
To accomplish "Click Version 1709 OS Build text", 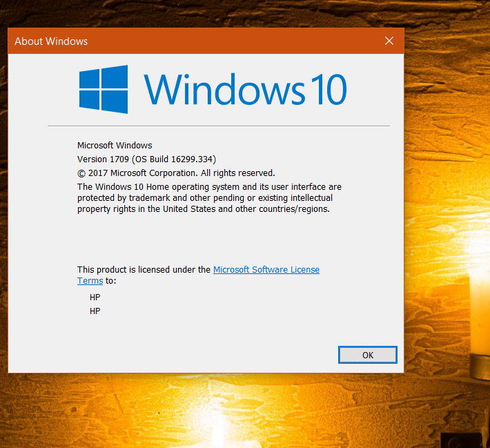I will click(146, 159).
